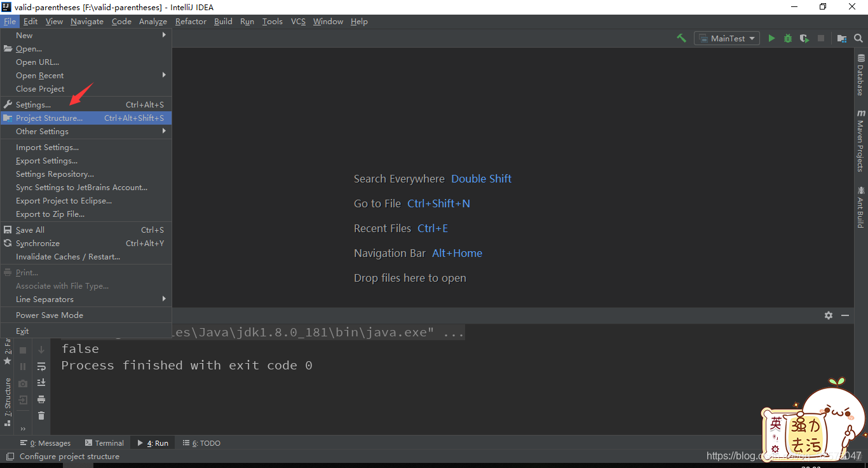Expand the New submenu
The image size is (868, 468).
[x=86, y=36]
